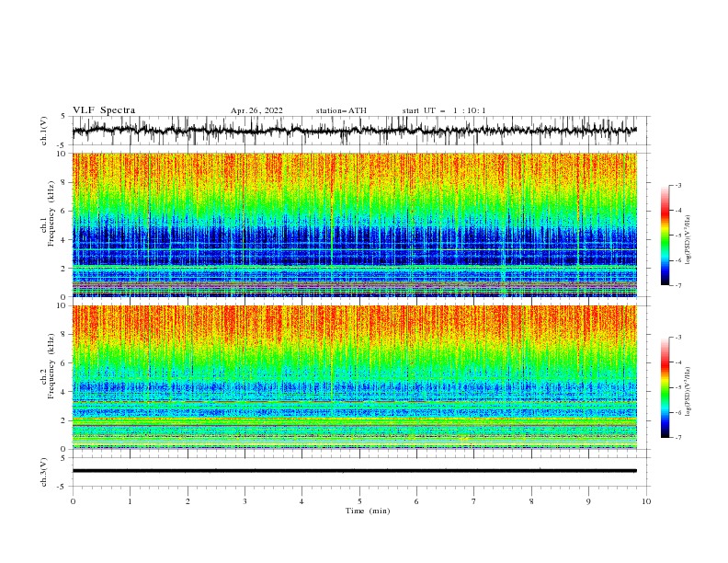Click the time axis tick label "9"
This screenshot has width=728, height=563.
(x=588, y=501)
